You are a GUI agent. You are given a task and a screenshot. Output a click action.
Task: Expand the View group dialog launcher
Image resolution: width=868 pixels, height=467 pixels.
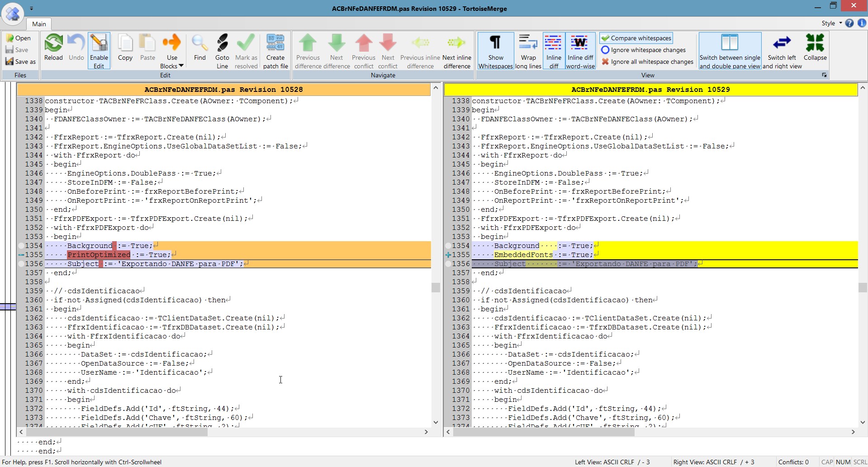[x=824, y=75]
